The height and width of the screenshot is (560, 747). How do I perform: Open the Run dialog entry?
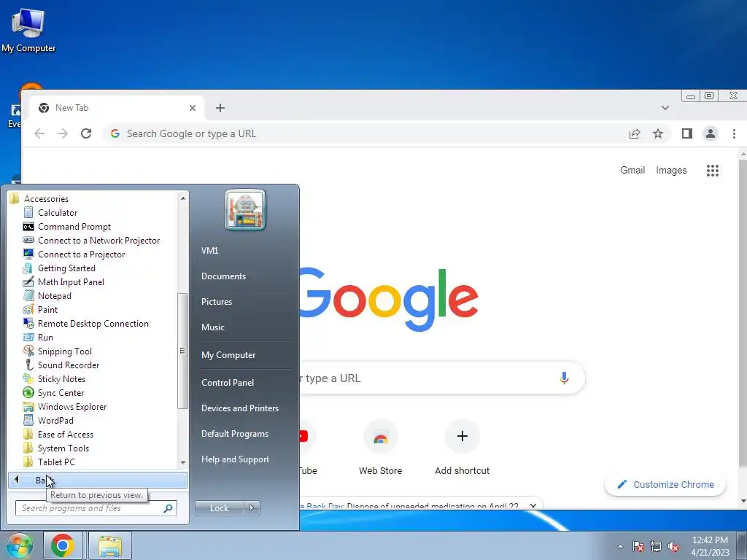pos(45,337)
